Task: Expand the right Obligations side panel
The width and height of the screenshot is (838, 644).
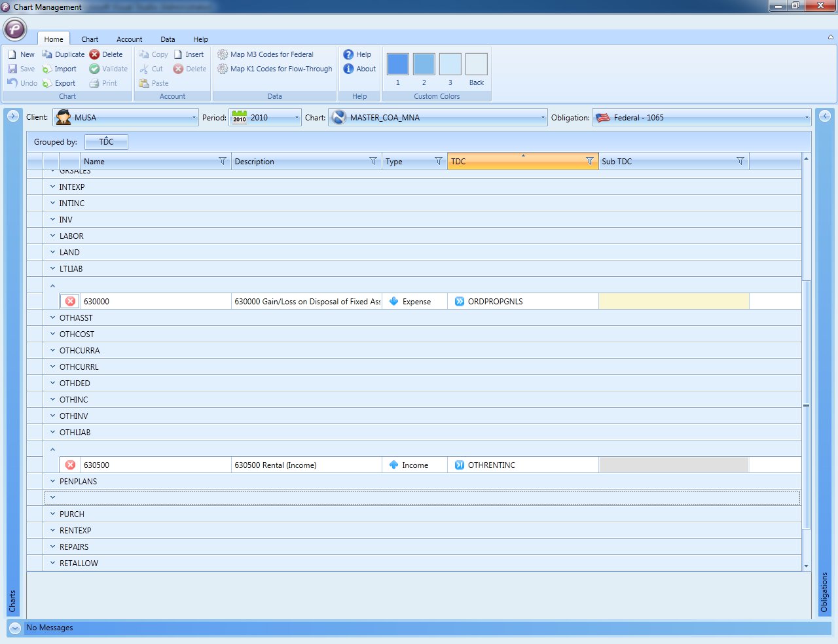Action: [x=825, y=116]
